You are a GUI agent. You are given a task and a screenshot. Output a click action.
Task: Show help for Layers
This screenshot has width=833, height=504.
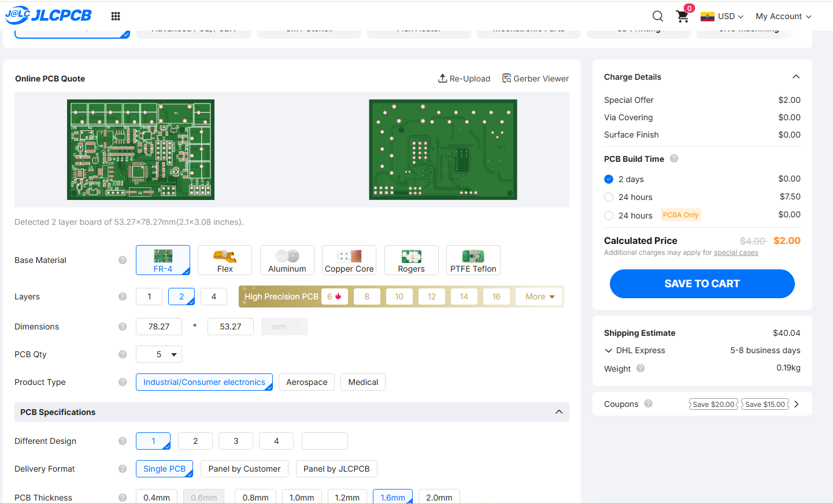(123, 297)
